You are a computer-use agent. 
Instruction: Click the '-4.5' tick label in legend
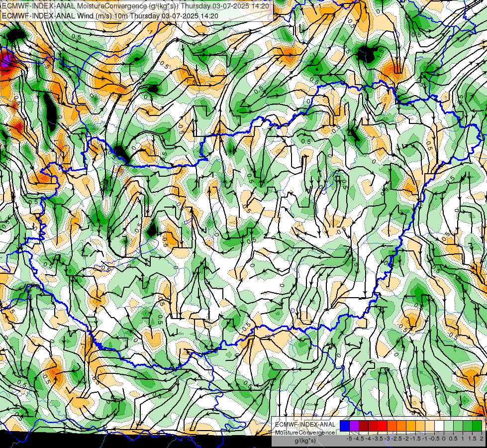(x=359, y=439)
